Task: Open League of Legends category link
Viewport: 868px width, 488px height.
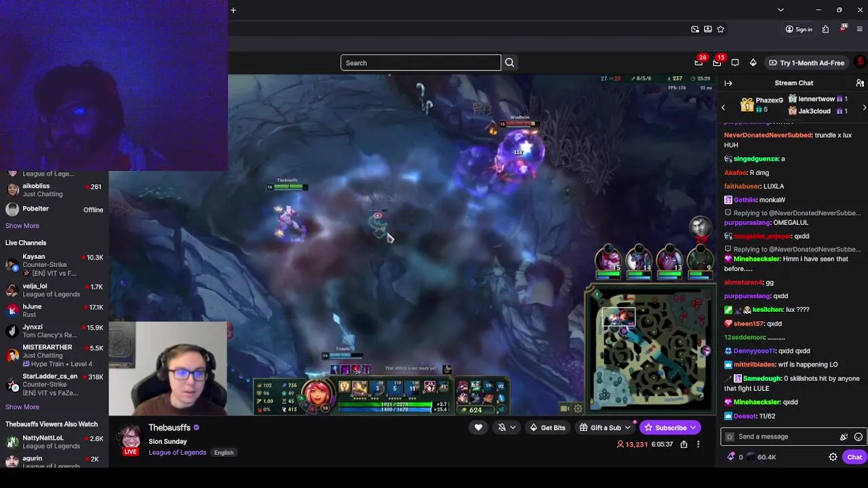Action: [177, 453]
